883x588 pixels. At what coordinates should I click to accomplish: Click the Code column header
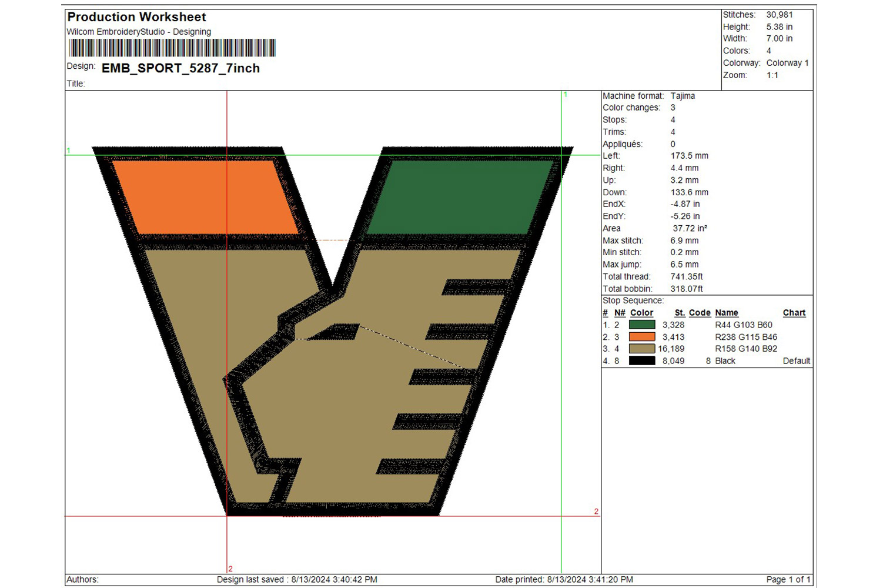pyautogui.click(x=700, y=313)
